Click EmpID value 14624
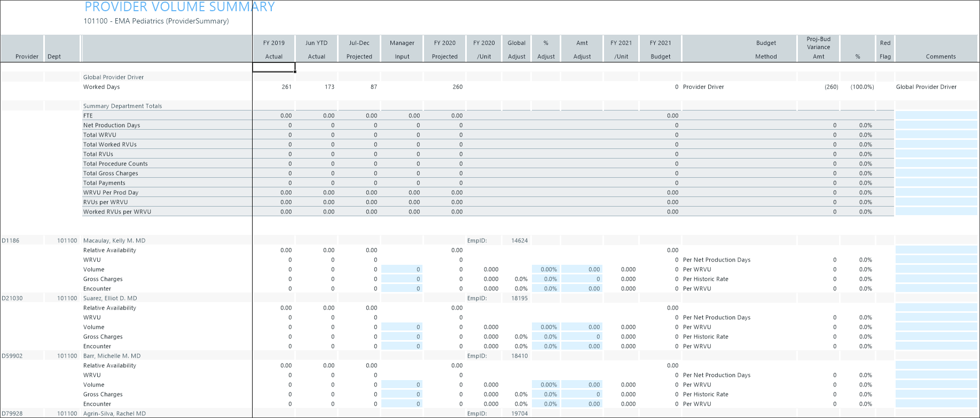This screenshot has width=980, height=418. pyautogui.click(x=519, y=241)
